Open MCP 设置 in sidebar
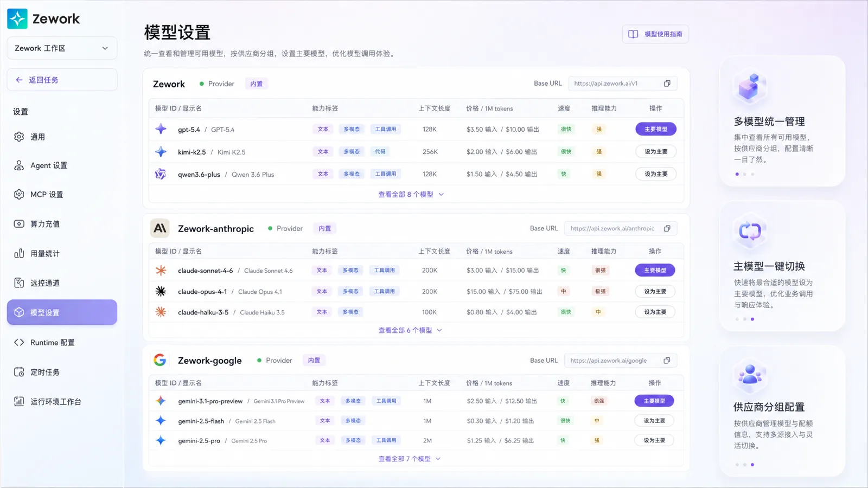This screenshot has height=488, width=868. pyautogui.click(x=62, y=194)
